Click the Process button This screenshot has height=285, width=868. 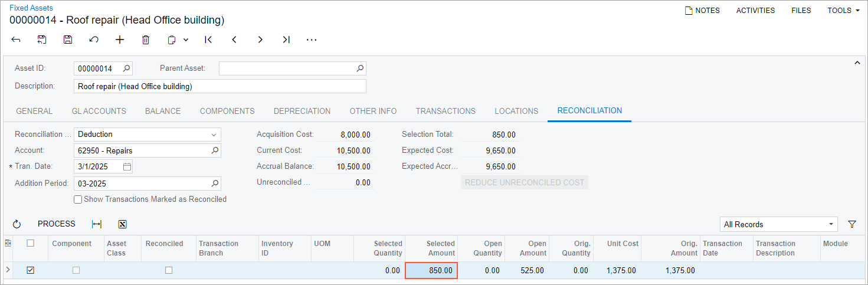tap(57, 224)
